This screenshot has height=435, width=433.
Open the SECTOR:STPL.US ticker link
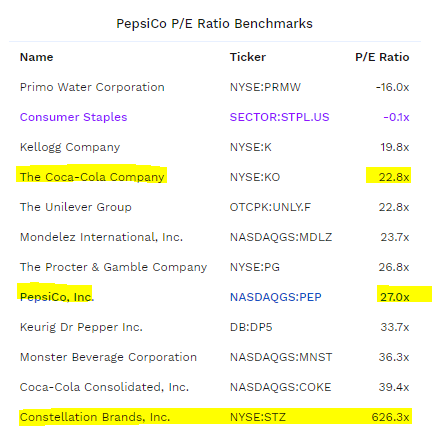tap(279, 117)
